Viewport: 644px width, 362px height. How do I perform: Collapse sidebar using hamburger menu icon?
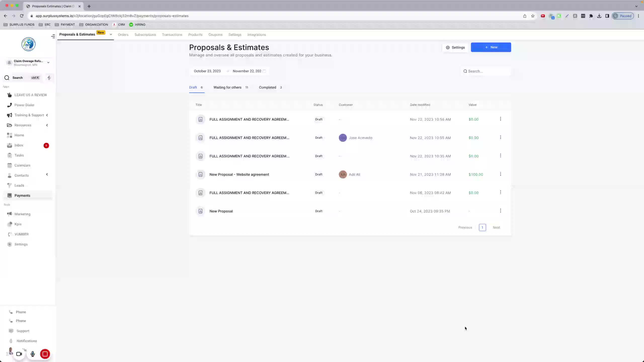[x=53, y=36]
